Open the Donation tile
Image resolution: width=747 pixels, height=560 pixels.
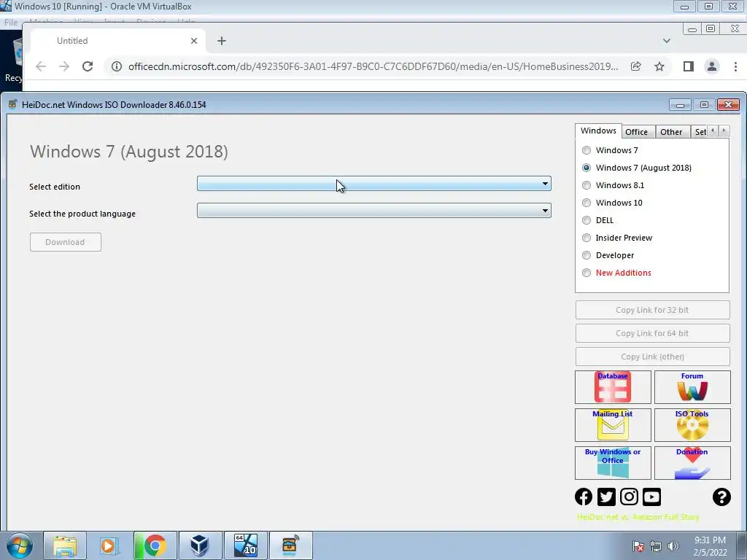coord(692,463)
